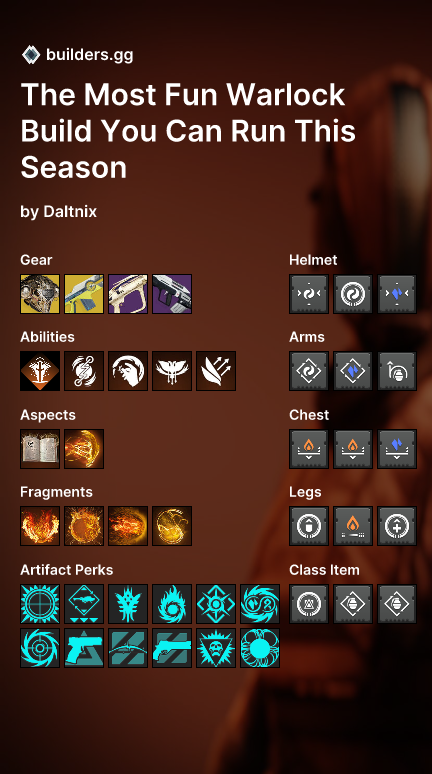Select the first Helmet mod slot
The image size is (432, 774).
click(x=309, y=294)
